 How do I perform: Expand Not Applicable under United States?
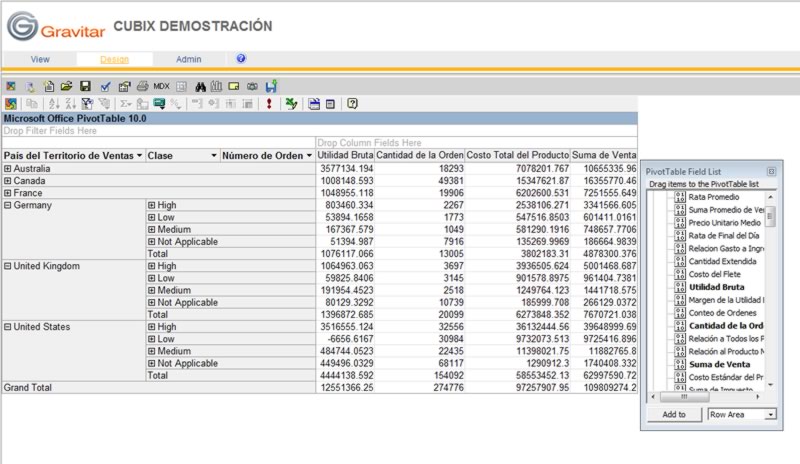pos(152,363)
